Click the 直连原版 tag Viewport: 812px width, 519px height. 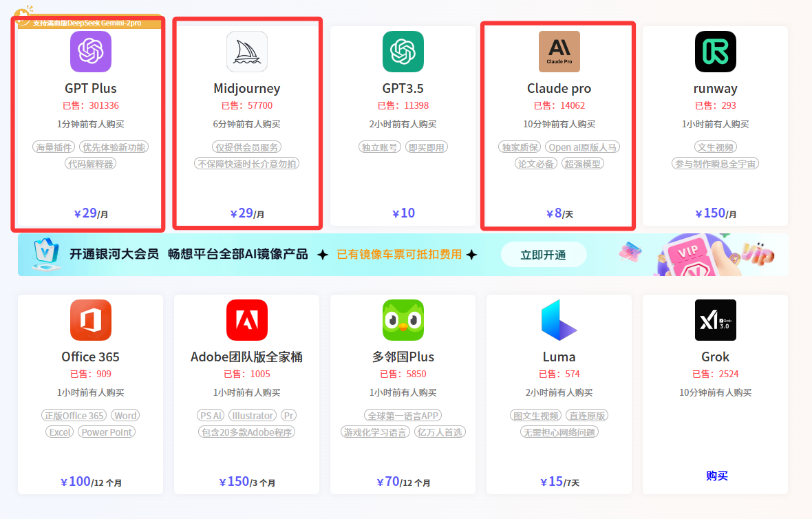point(587,416)
